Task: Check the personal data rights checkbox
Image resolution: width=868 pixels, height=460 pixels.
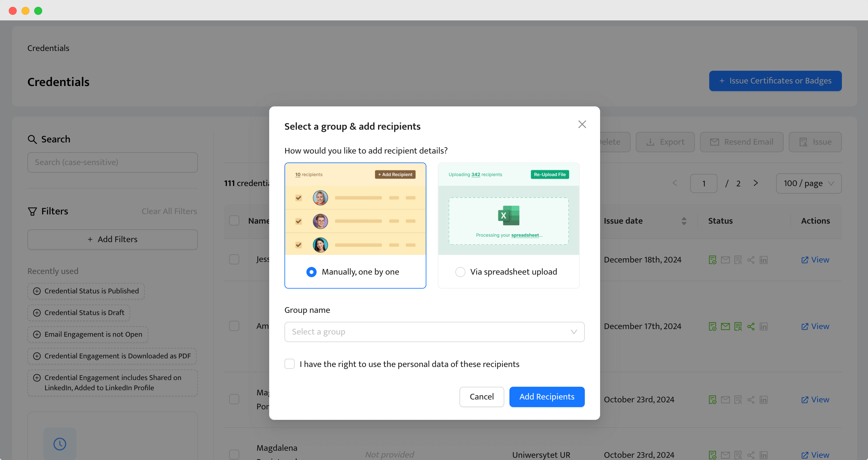Action: point(290,364)
